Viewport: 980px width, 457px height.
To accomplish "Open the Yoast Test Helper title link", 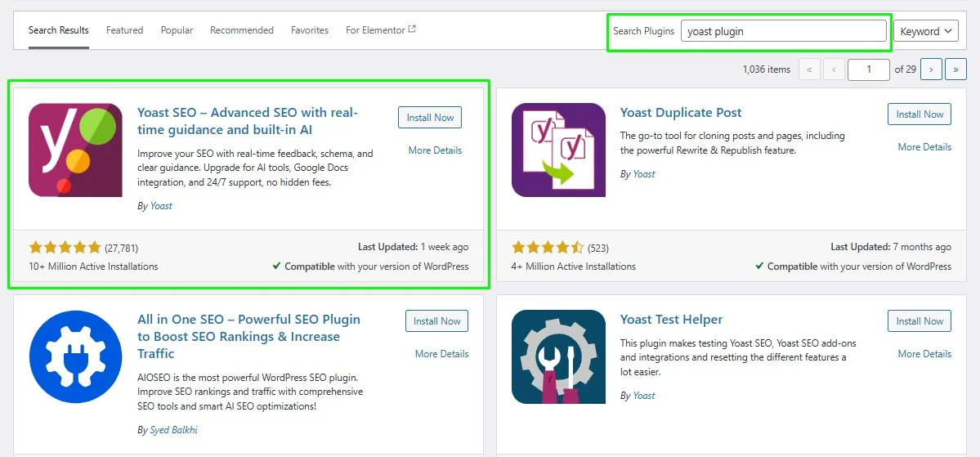I will (671, 320).
